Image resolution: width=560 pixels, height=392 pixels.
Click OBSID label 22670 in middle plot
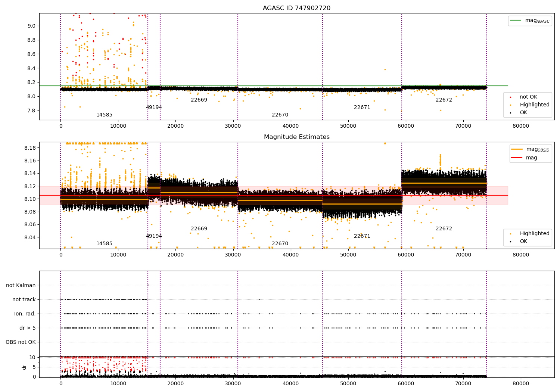[x=280, y=244]
